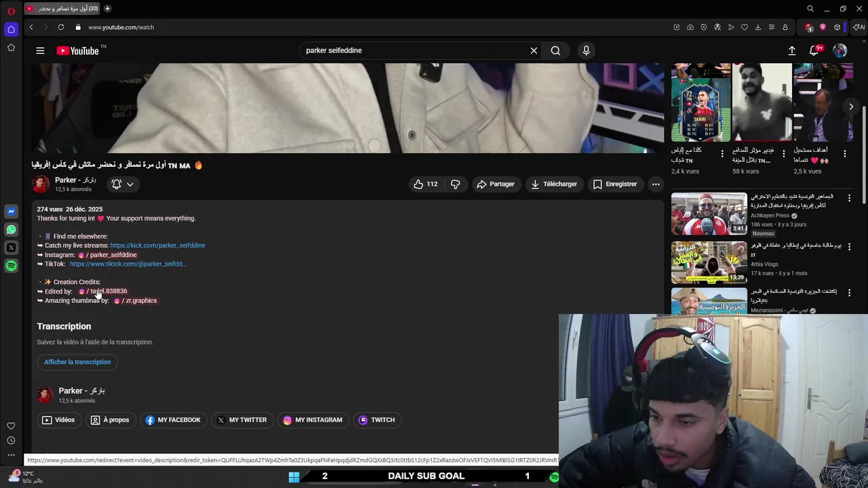Screen dimensions: 868x488
Task: Open options for Achkayen Press video
Action: (849, 198)
